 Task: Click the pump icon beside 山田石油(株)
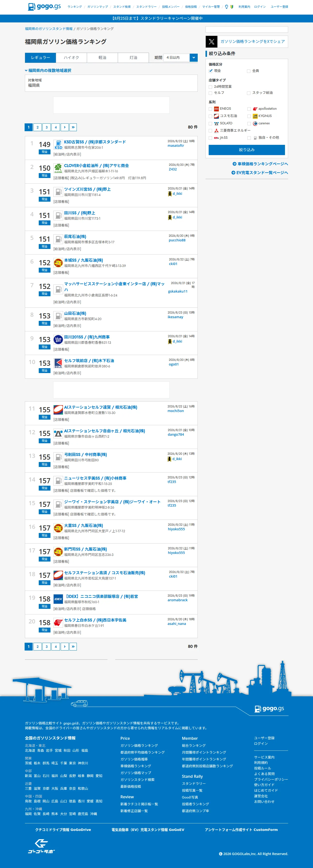point(58,316)
